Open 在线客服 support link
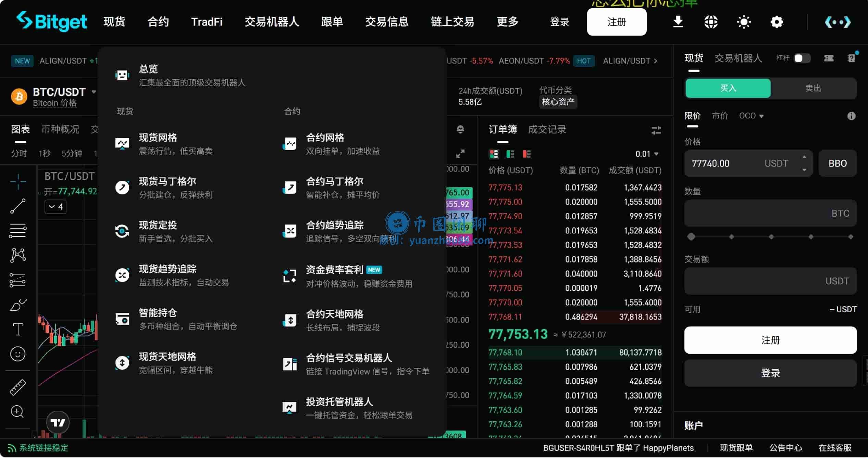The width and height of the screenshot is (868, 460). click(x=835, y=448)
